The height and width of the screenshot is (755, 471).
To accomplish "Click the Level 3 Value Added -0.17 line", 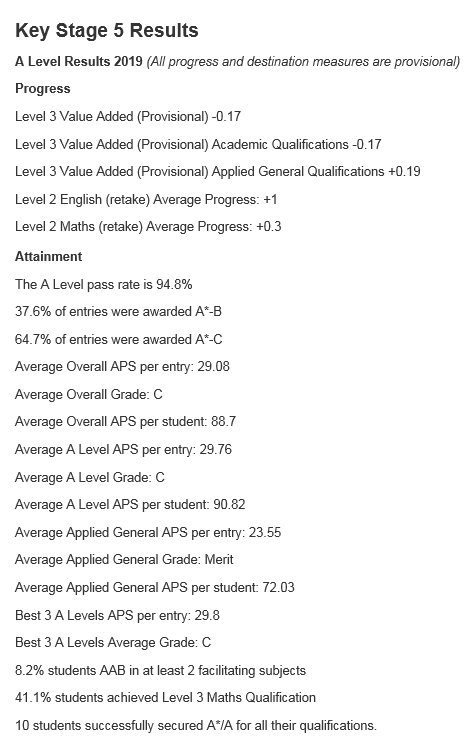I will point(128,117).
